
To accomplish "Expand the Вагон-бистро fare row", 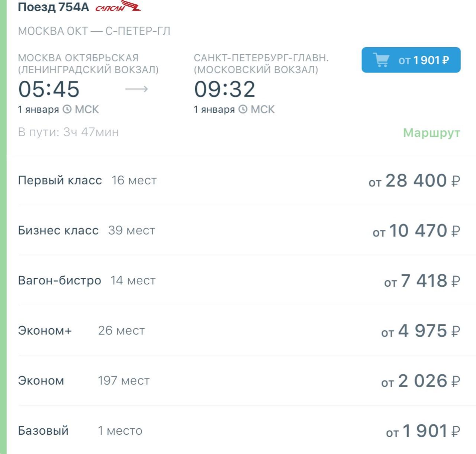I will (x=59, y=280).
